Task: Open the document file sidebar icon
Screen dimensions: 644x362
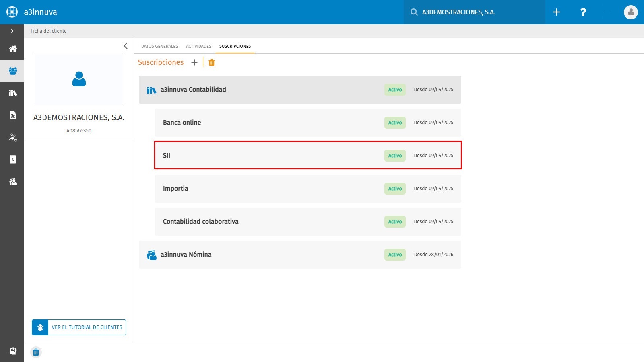Action: pos(12,115)
